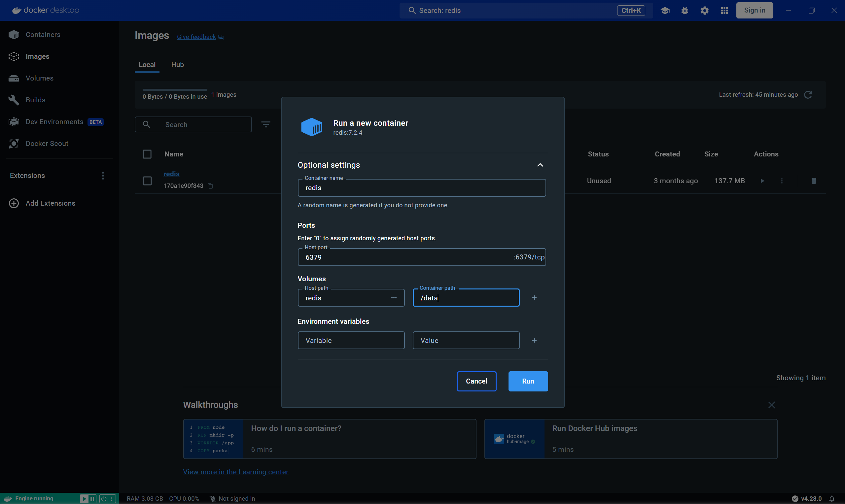The height and width of the screenshot is (504, 845).
Task: Refresh the images list
Action: pyautogui.click(x=808, y=95)
